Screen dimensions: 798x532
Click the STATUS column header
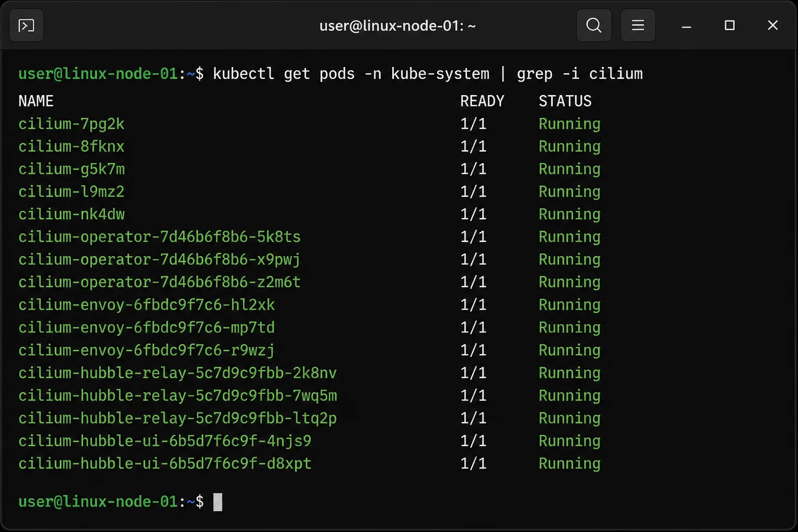[x=565, y=101]
